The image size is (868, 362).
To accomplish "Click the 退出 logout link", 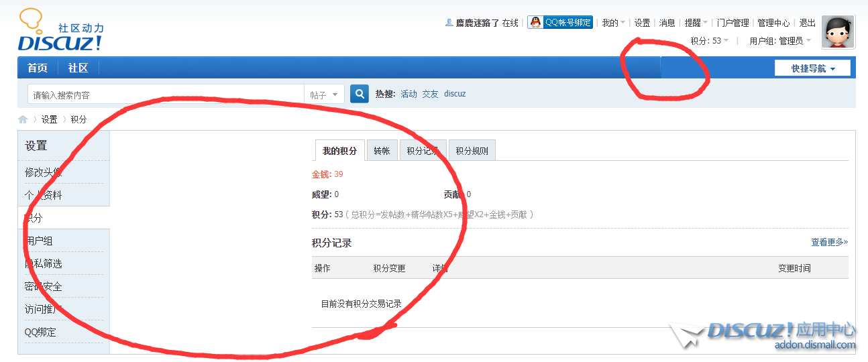I will 807,23.
